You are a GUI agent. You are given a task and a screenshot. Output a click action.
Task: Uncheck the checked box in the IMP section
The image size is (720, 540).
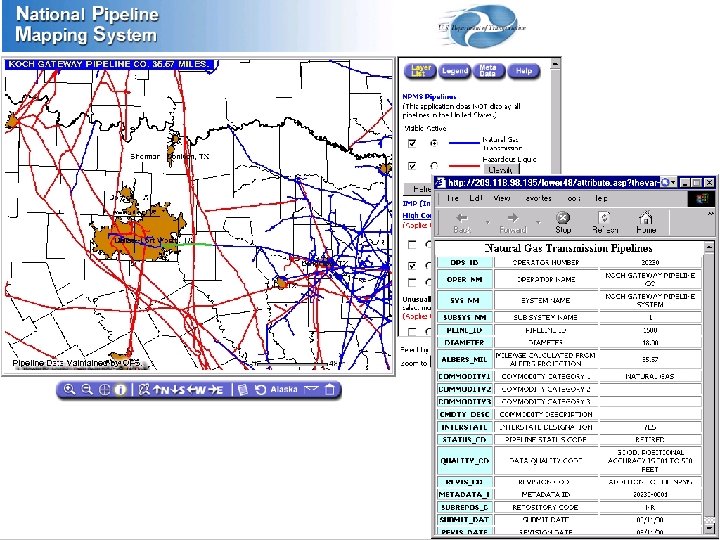click(412, 265)
